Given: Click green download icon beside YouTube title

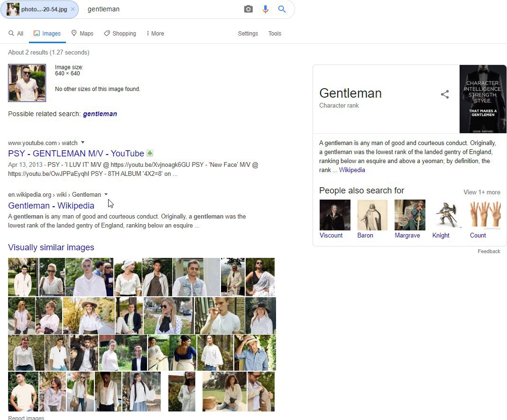Looking at the screenshot, I should (150, 153).
